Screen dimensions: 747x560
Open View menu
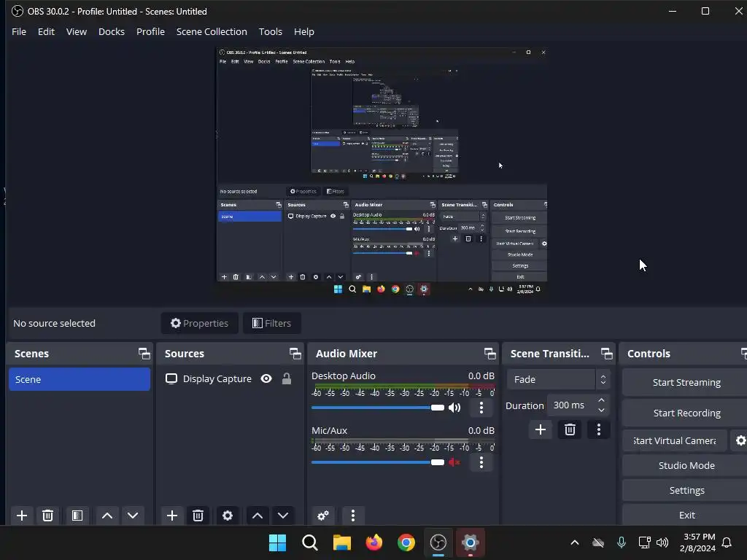tap(76, 31)
